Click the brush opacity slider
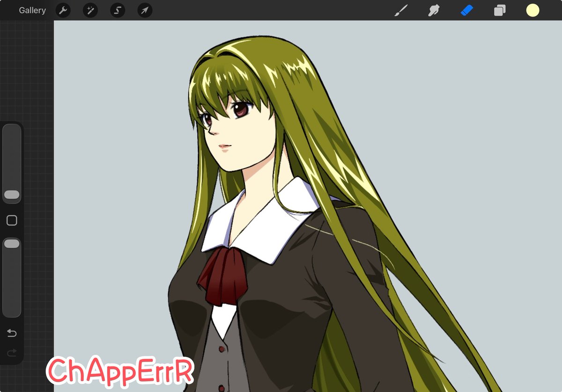 (12, 278)
